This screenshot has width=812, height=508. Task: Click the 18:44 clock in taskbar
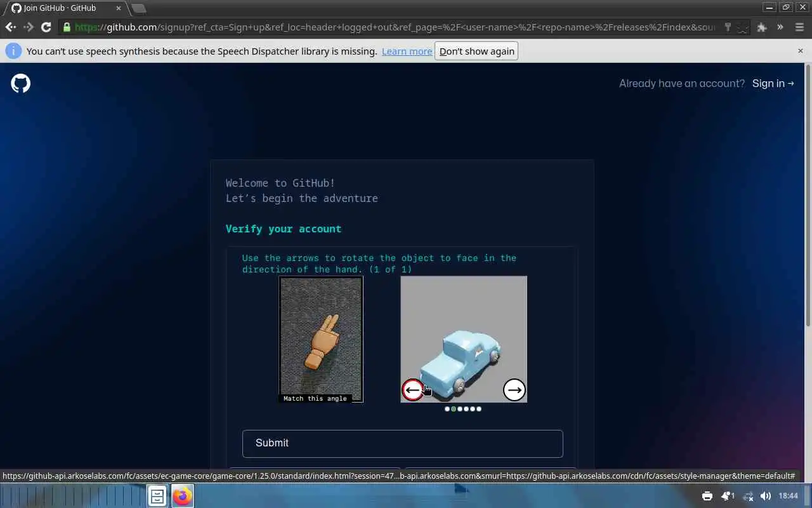789,496
